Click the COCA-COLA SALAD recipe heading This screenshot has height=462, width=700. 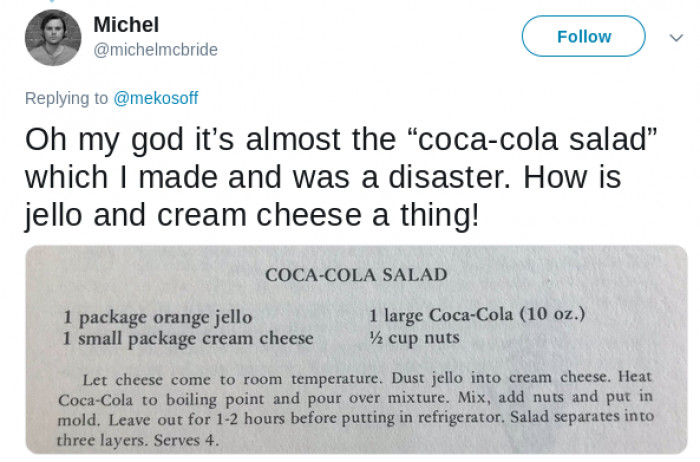[x=356, y=274]
